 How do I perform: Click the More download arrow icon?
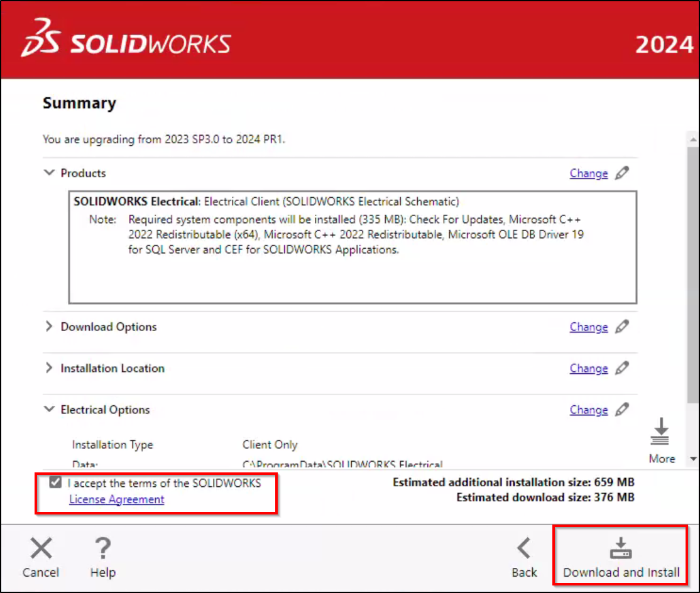click(x=660, y=432)
